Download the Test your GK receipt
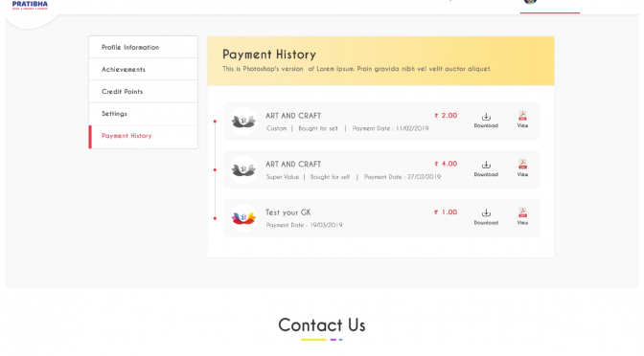Screen dimensions: 644x356 [x=486, y=217]
